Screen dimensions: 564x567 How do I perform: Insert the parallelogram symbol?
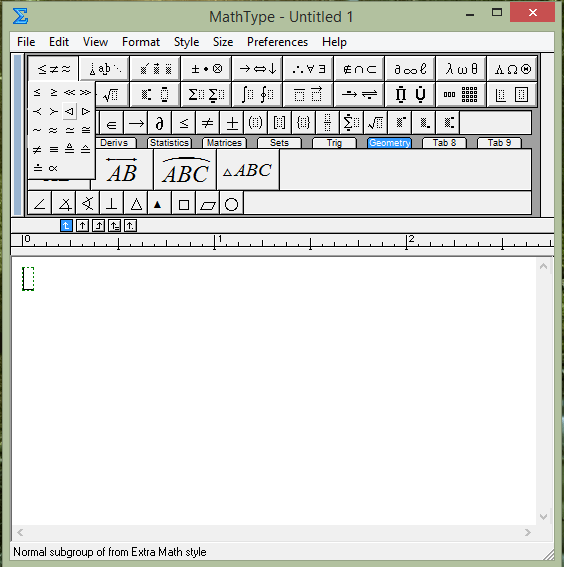[x=208, y=204]
